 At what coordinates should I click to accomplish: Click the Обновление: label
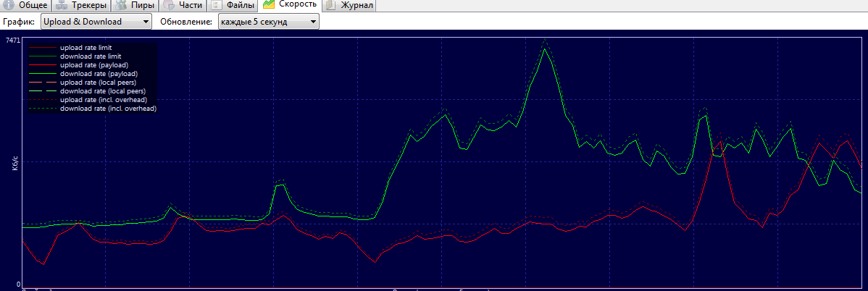[x=186, y=22]
